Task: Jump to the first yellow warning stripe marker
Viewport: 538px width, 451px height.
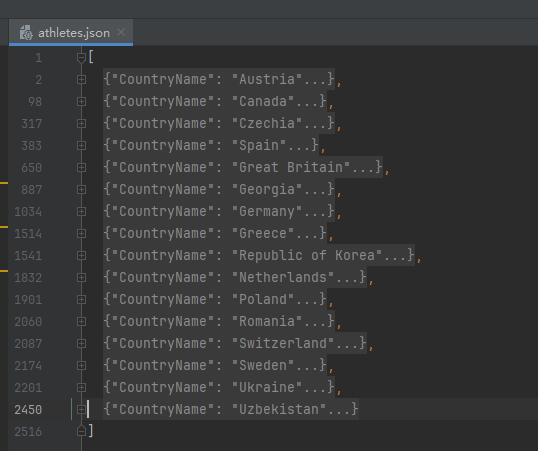Action: tap(4, 183)
